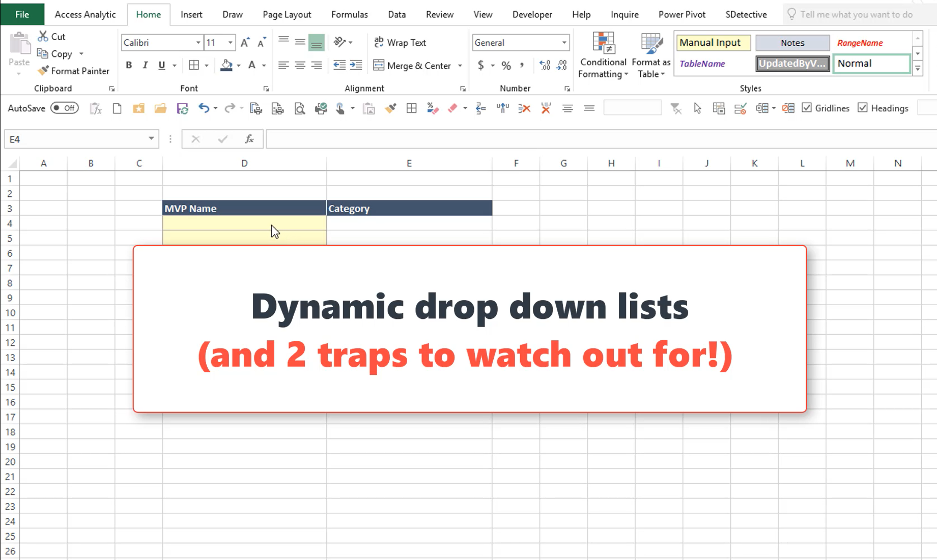Click the Fill Color bucket icon
This screenshot has height=560, width=937.
click(x=226, y=65)
